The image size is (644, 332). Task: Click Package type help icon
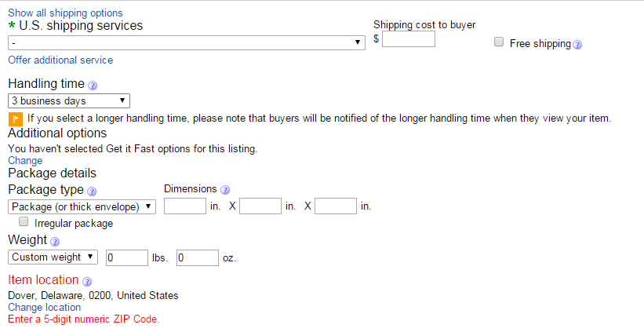click(92, 191)
